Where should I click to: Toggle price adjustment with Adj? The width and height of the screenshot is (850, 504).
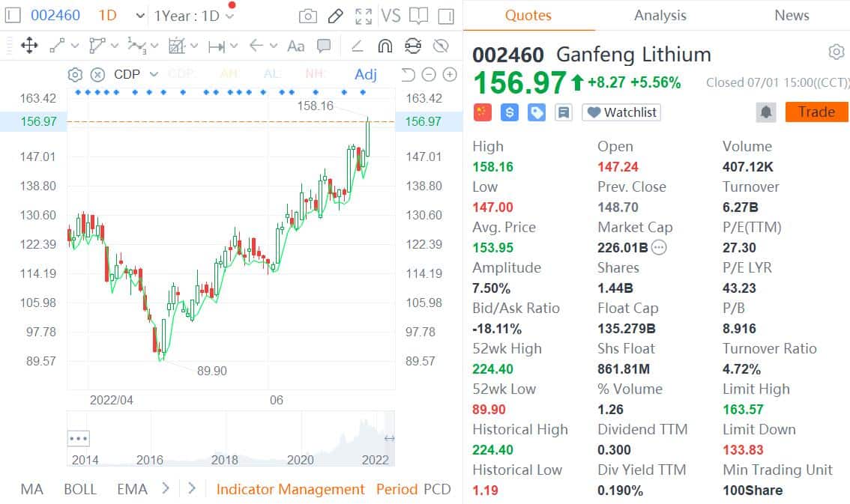365,74
